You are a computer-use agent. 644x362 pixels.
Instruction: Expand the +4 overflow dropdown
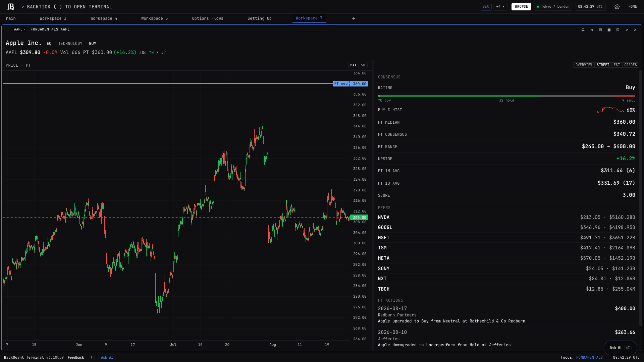coord(500,7)
